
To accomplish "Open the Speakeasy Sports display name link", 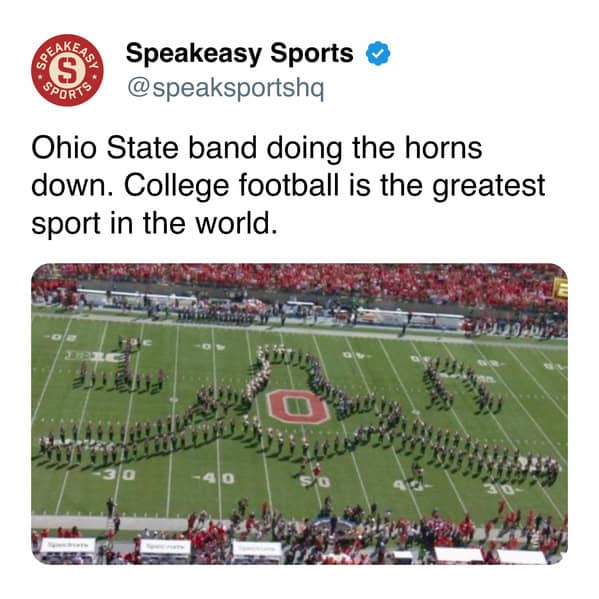I will pos(240,53).
